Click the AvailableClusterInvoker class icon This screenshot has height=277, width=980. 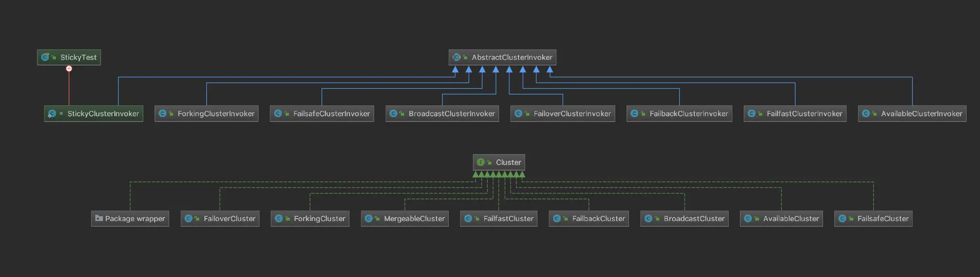coord(866,113)
